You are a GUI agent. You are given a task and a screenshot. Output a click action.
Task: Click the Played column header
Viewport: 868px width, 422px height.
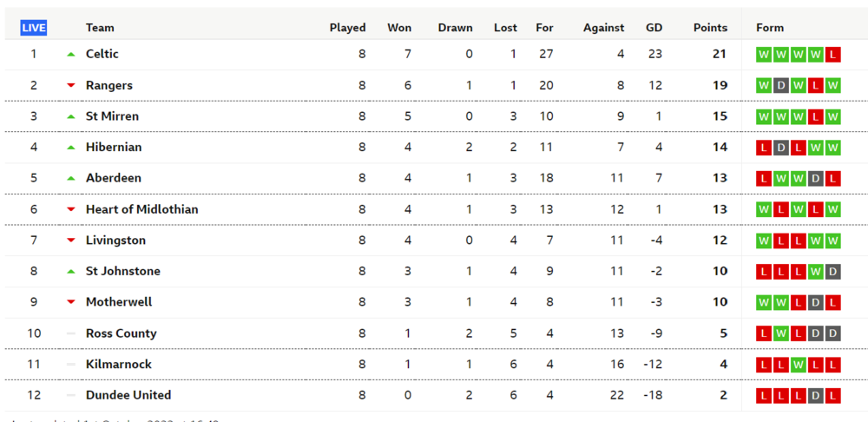point(348,28)
